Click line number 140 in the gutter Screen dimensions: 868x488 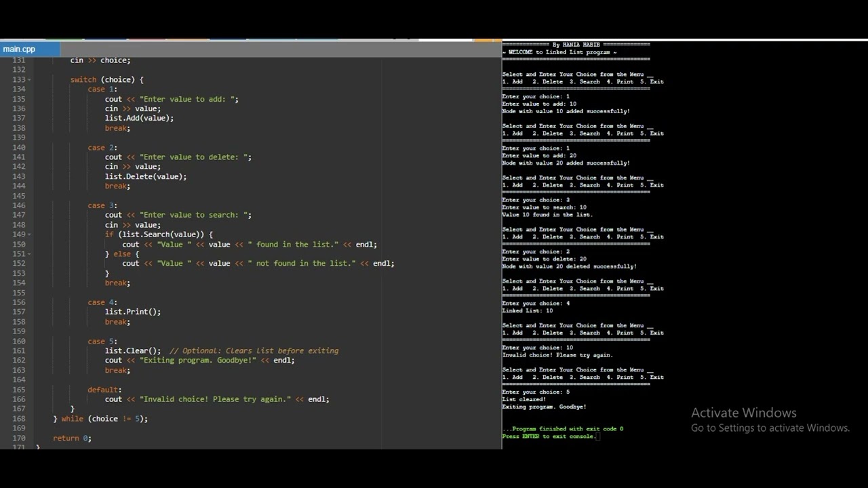pos(19,147)
